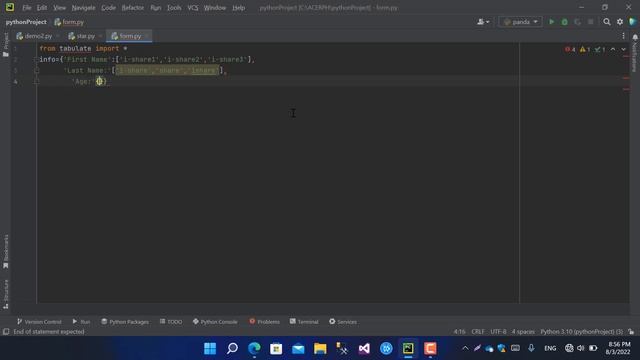
Task: Click the typo count indicator in editor
Action: (600, 49)
